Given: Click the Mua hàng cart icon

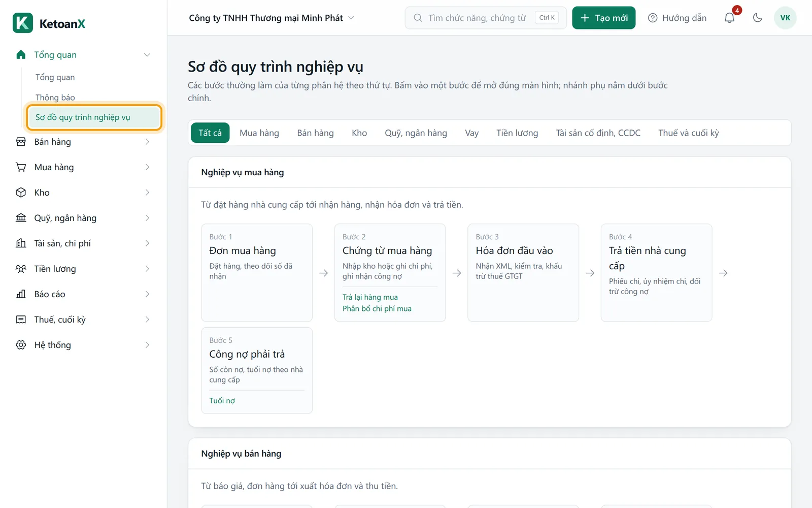Looking at the screenshot, I should [21, 167].
